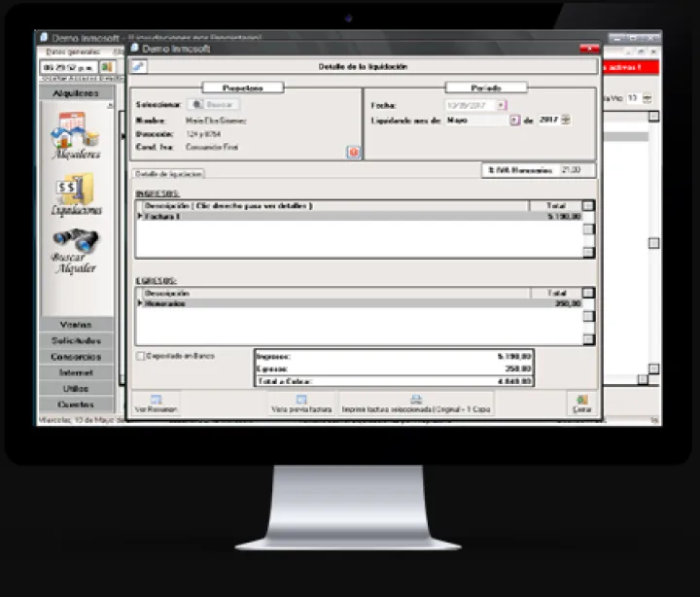Click Vista previa factura icon
The image size is (700, 597).
[x=301, y=404]
